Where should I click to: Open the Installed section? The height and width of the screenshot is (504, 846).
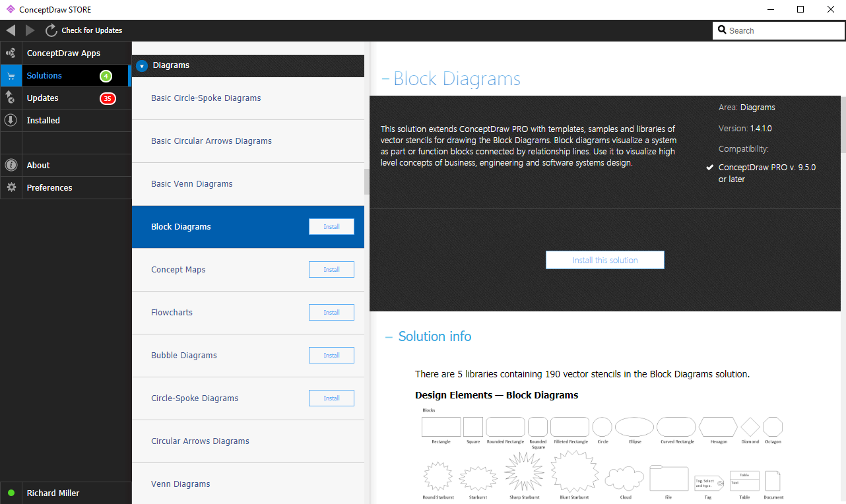point(66,121)
